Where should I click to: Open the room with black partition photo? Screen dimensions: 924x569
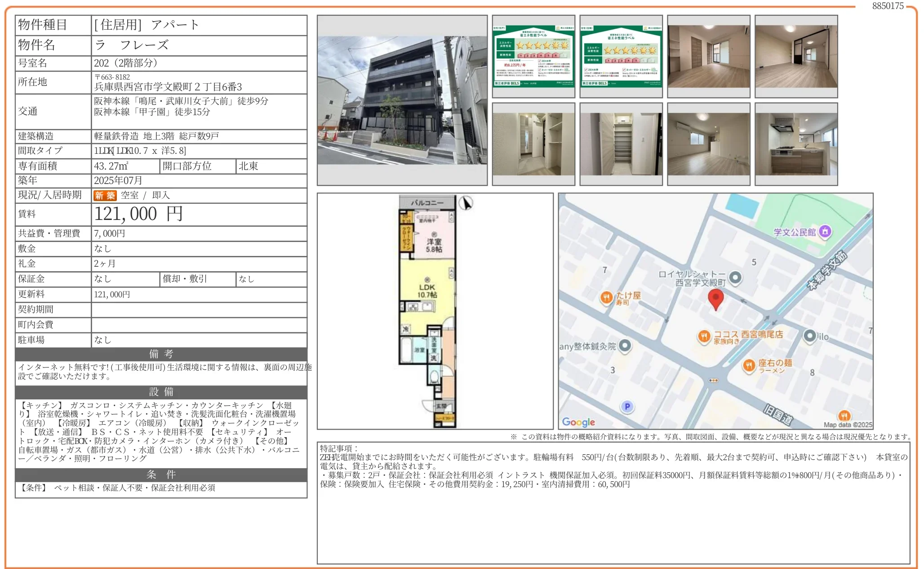pos(796,56)
